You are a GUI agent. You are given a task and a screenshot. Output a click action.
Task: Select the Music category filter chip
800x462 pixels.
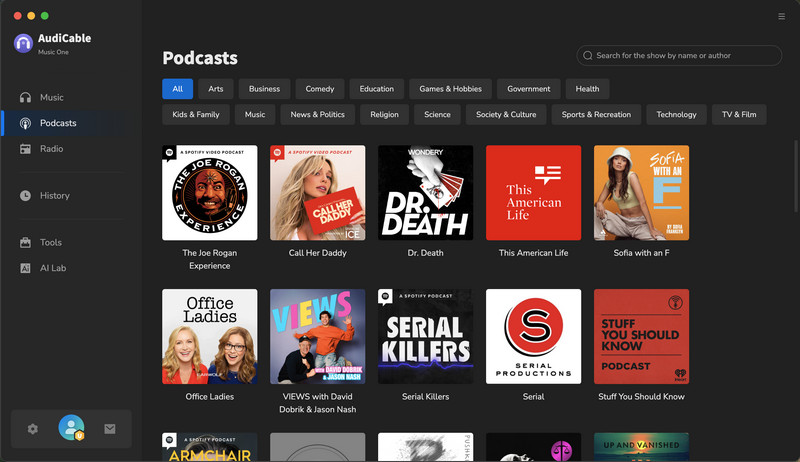(255, 115)
